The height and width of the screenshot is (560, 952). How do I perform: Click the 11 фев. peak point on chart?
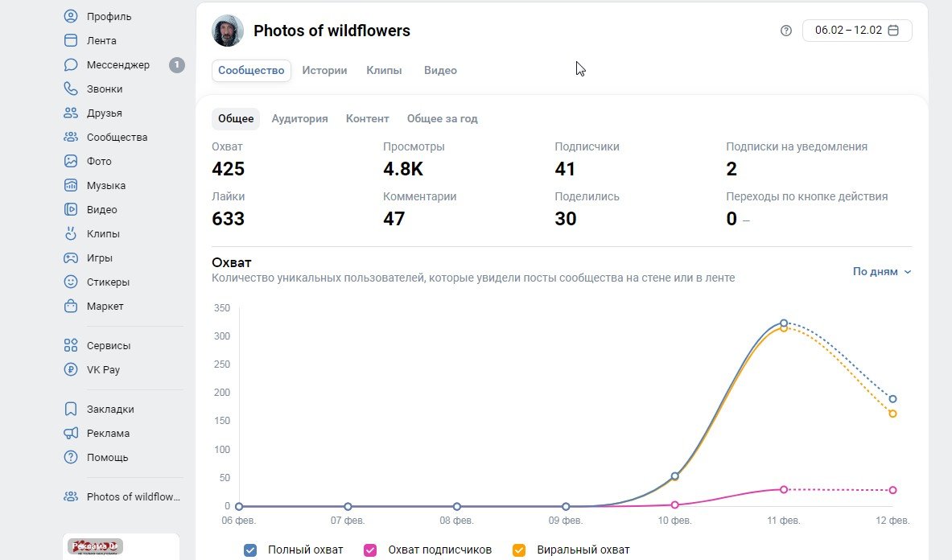784,323
